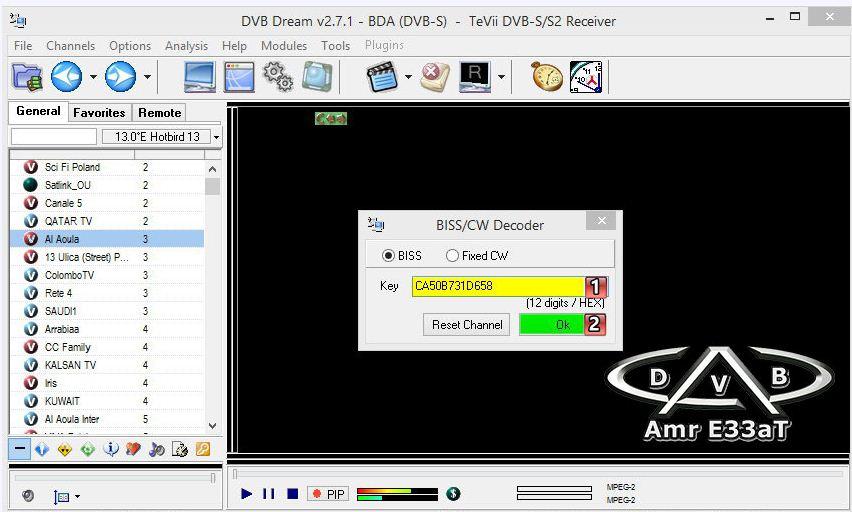The image size is (852, 512).
Task: Open the channel list folder icon
Action: pyautogui.click(x=27, y=77)
